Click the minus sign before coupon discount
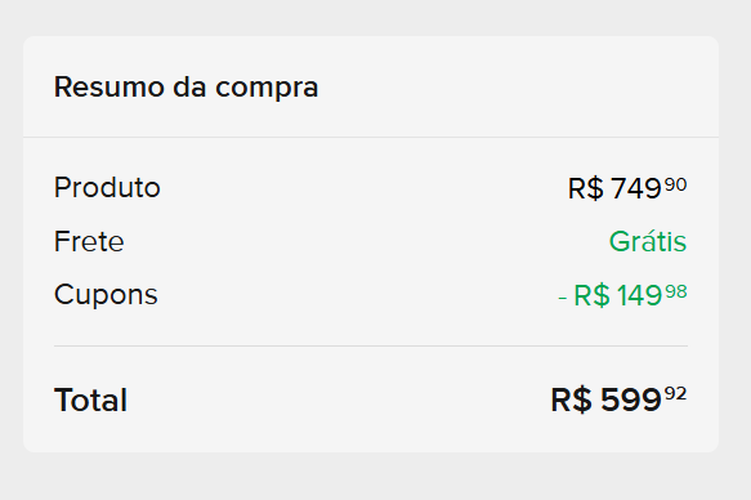This screenshot has height=500, width=751. coord(563,297)
